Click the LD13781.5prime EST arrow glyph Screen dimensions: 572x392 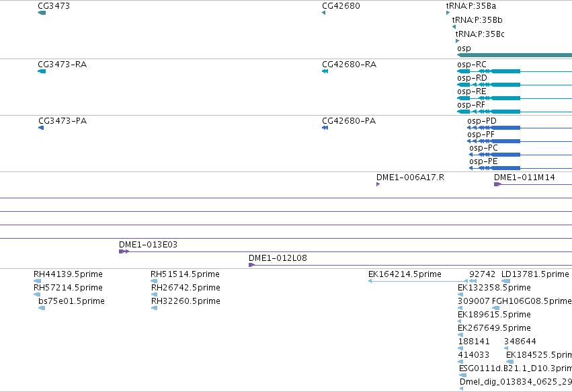click(x=505, y=281)
